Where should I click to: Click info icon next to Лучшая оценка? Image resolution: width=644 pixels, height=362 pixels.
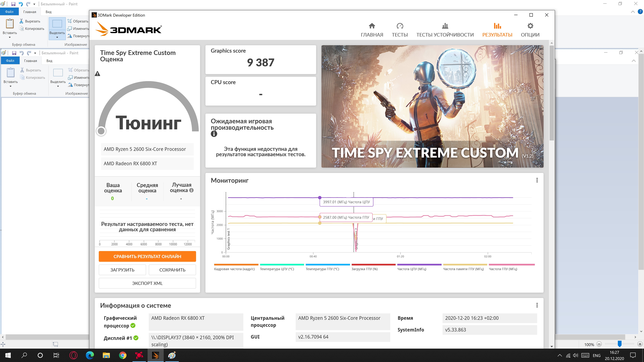pyautogui.click(x=192, y=190)
